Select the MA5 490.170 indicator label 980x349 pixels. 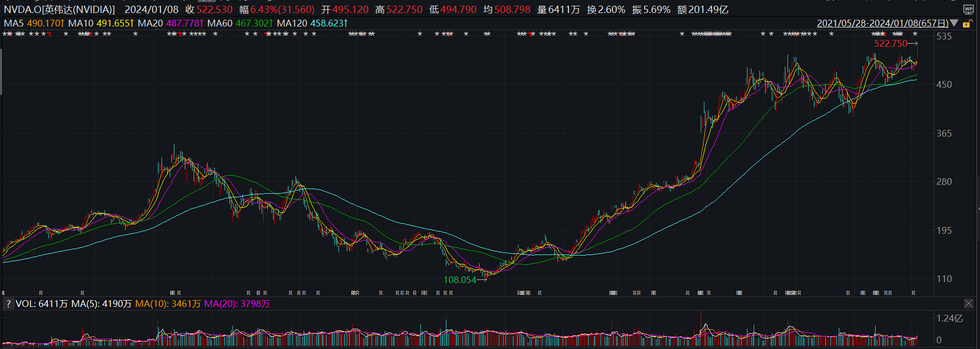pos(34,23)
